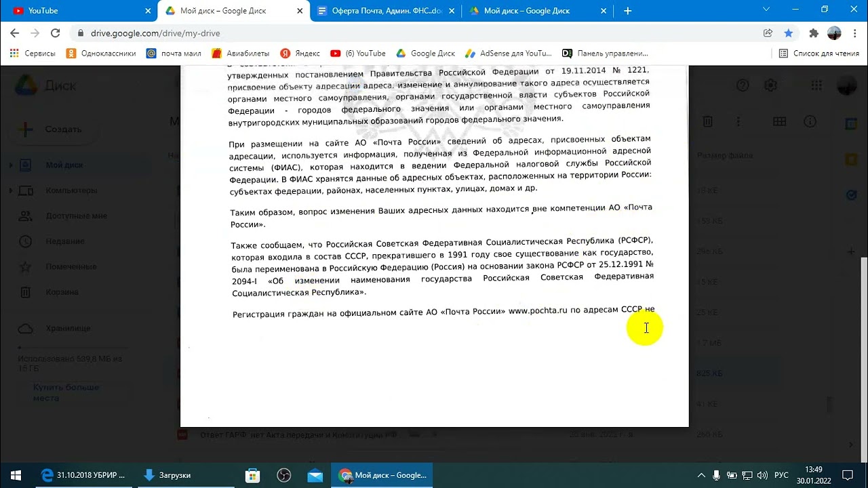Open the Сервисы apps bookmark

[33, 53]
